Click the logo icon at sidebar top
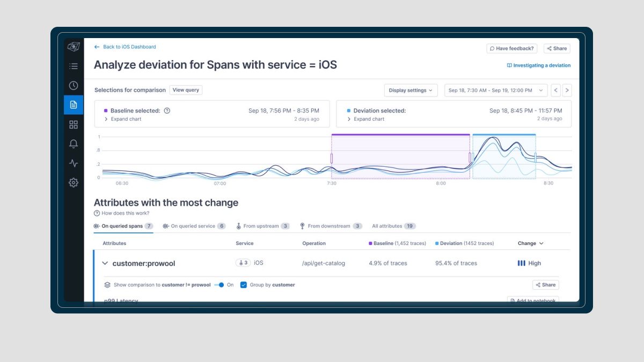This screenshot has height=362, width=644. click(x=74, y=47)
